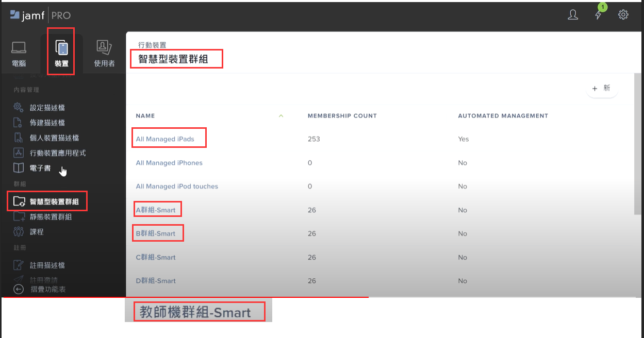Click the 行動裝置 breadcrumb text
The height and width of the screenshot is (338, 644).
pos(152,45)
